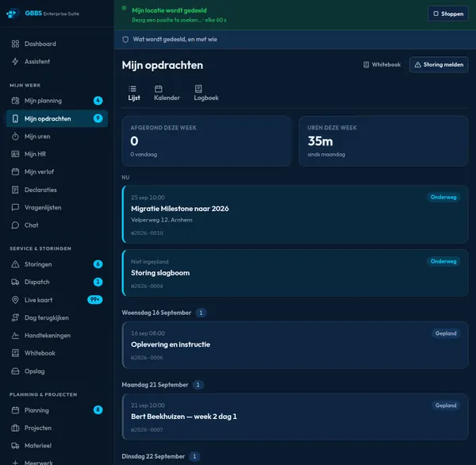Click 99+ badge on Live kaart
The width and height of the screenshot is (476, 465).
coord(95,300)
